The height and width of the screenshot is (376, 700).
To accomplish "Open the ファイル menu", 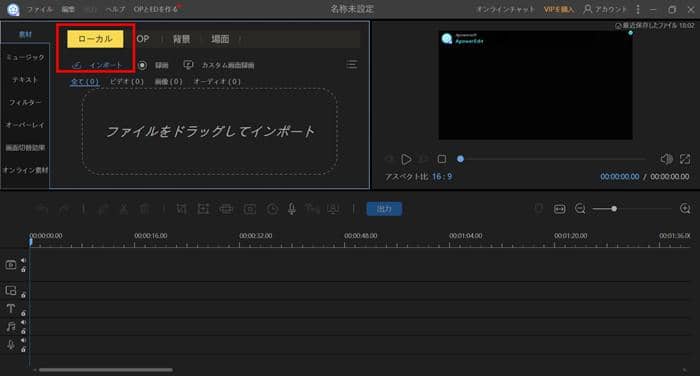I will (39, 9).
